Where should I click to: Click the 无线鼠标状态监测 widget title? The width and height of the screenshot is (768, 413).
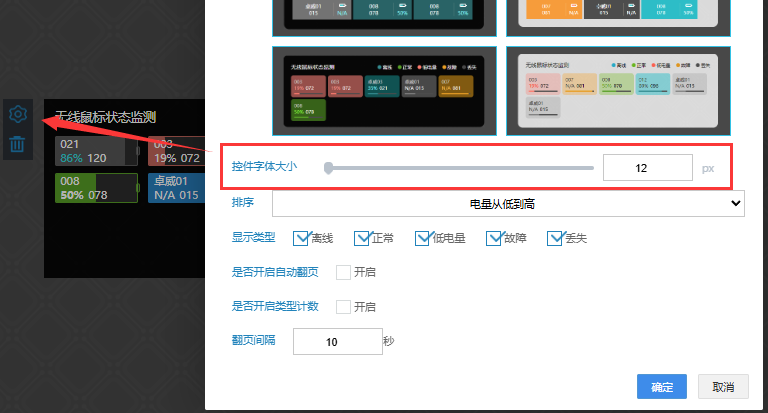tap(105, 117)
